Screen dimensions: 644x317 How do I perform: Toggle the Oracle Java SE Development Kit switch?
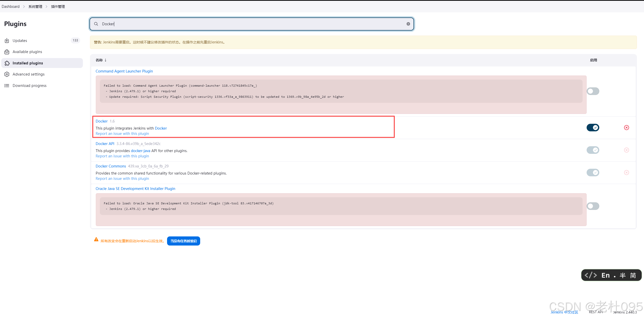pyautogui.click(x=593, y=206)
